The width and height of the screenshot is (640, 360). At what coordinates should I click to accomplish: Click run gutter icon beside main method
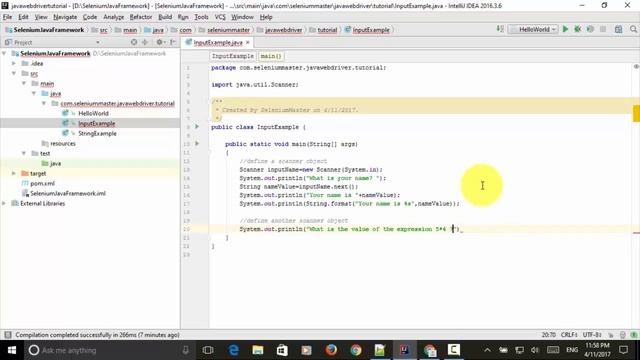coord(197,144)
